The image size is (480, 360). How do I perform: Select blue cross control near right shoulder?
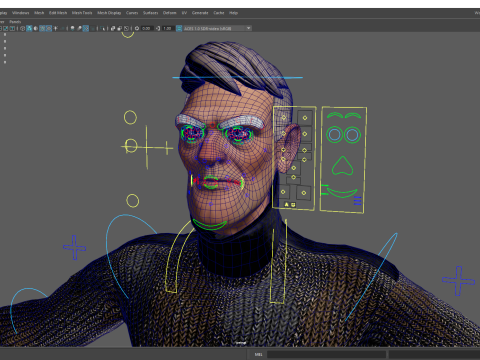pyautogui.click(x=459, y=281)
